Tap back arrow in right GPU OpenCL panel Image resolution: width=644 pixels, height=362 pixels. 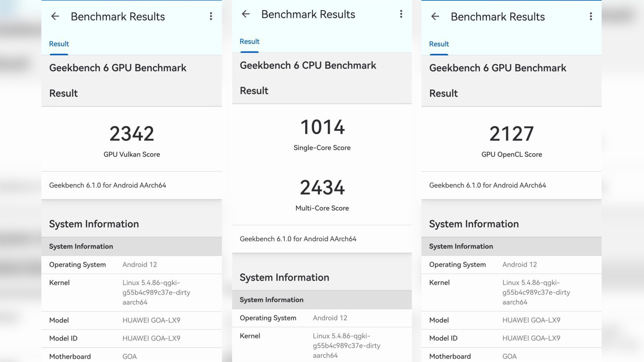point(435,16)
